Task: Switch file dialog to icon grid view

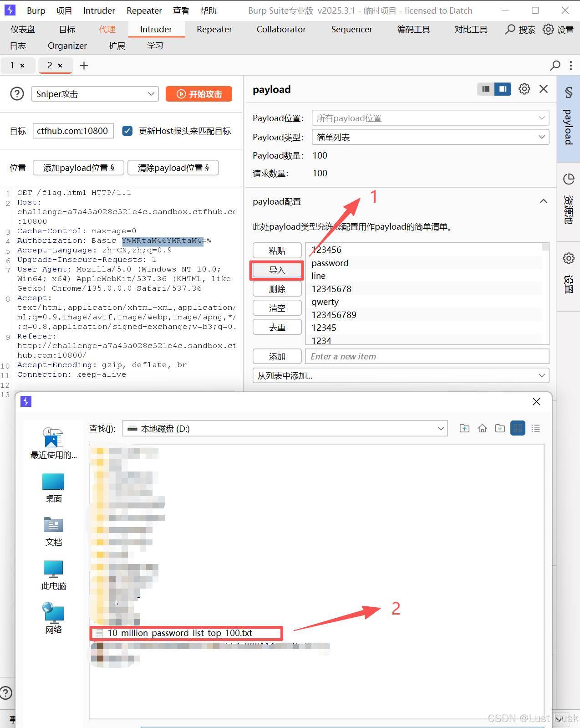Action: pyautogui.click(x=518, y=428)
